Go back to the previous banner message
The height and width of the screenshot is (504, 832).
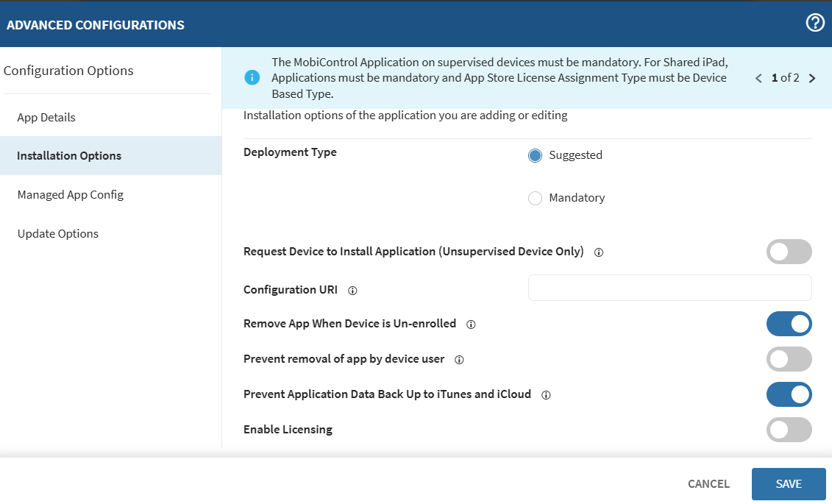click(758, 77)
